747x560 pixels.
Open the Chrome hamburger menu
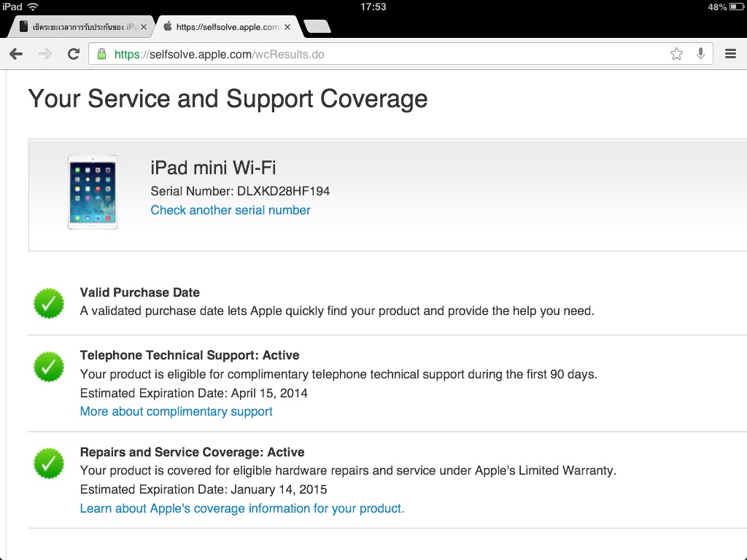[x=730, y=54]
